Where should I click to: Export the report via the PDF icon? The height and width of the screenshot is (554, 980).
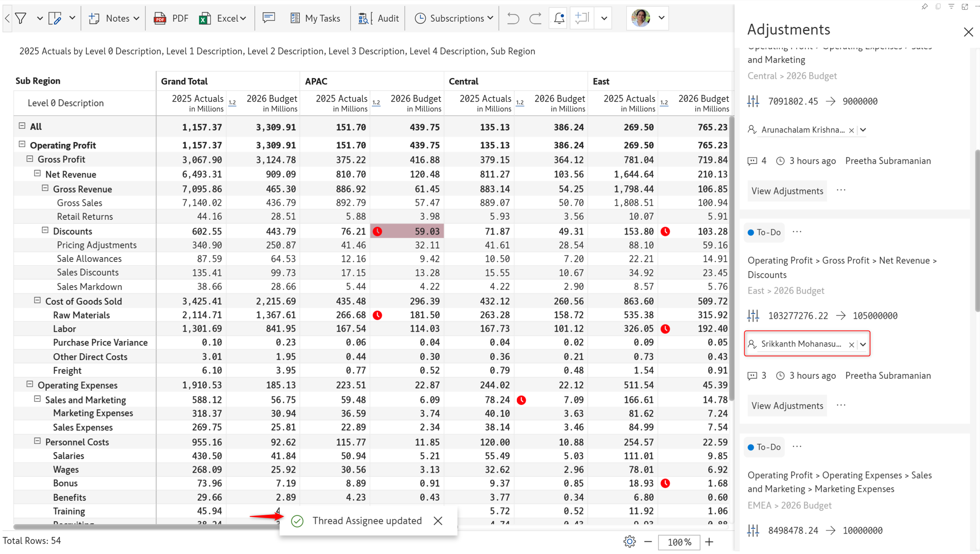tap(171, 18)
